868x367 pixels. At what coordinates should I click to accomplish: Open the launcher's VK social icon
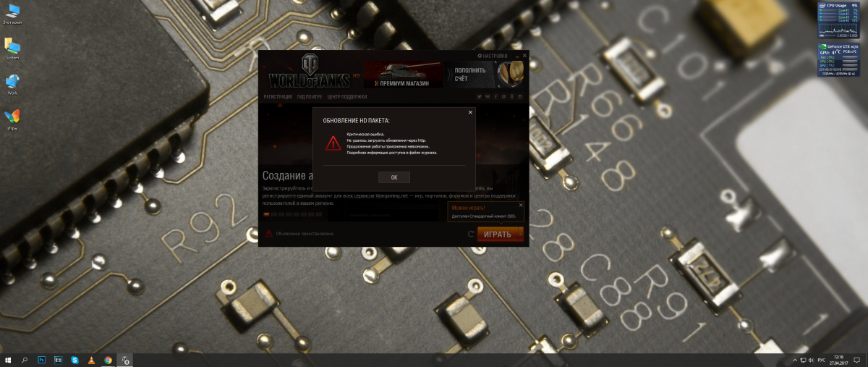click(487, 96)
